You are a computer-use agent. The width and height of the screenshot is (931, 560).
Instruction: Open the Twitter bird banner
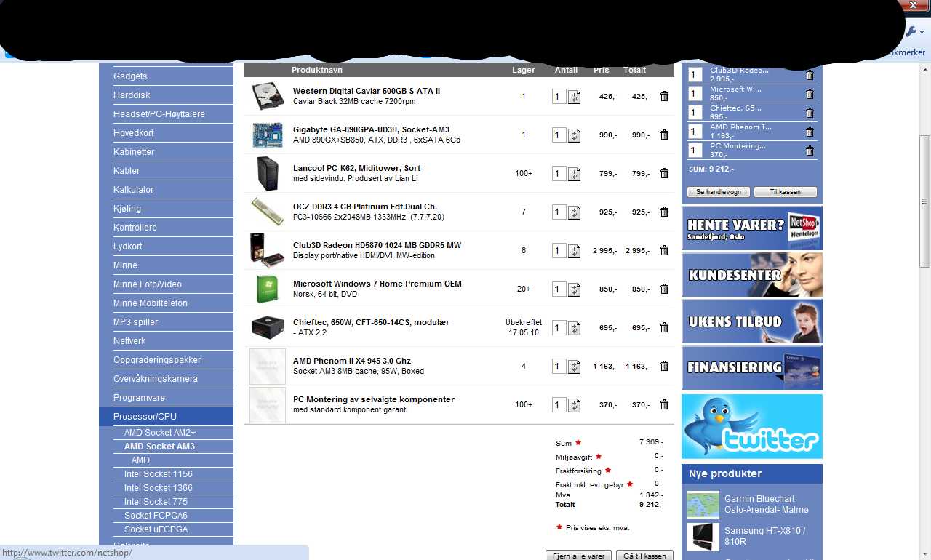coord(752,426)
